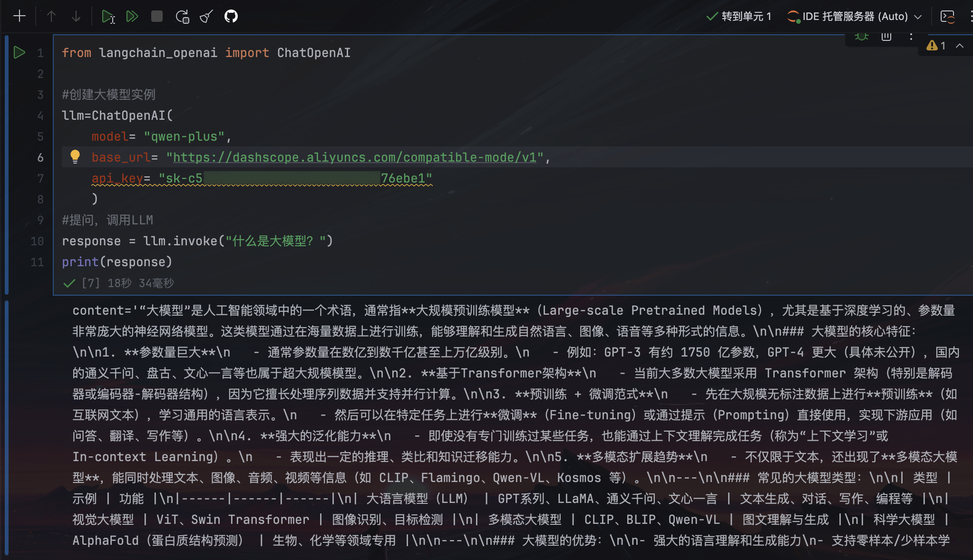Clear all outputs with the broom icon

[x=206, y=16]
